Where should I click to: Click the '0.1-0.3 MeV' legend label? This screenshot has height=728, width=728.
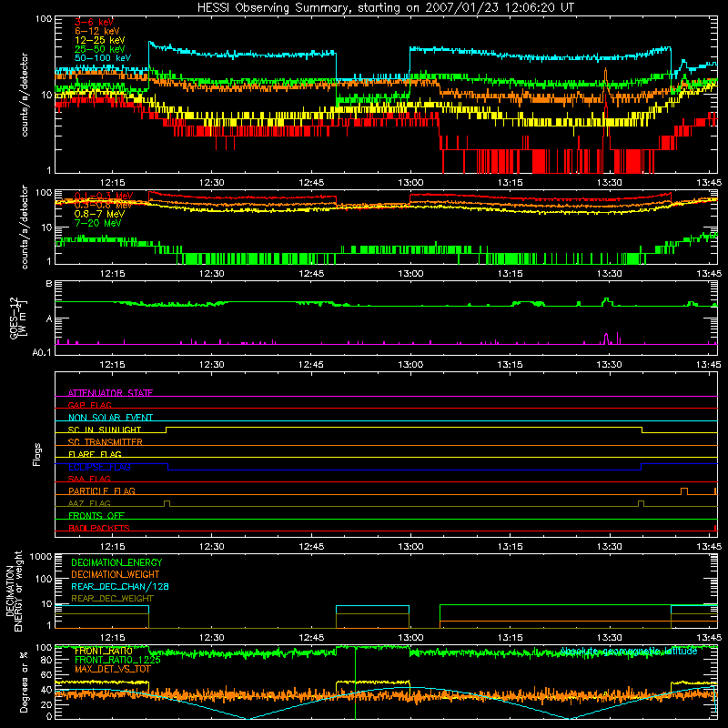pos(104,196)
